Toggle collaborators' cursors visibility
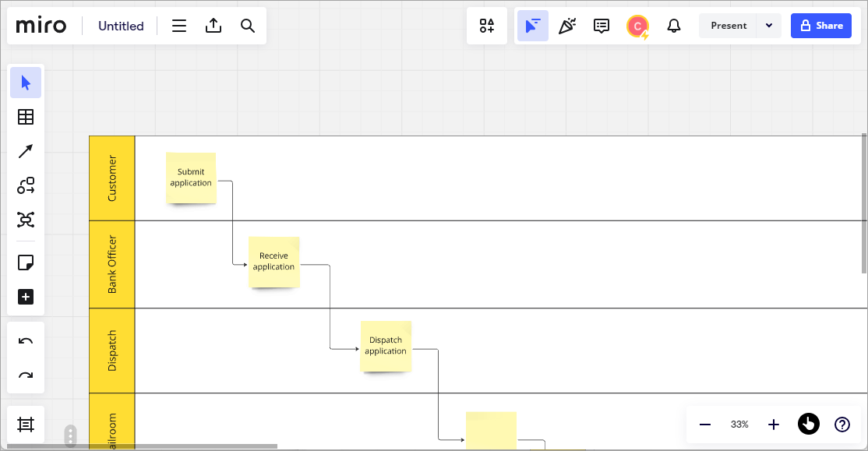868x451 pixels. [532, 26]
